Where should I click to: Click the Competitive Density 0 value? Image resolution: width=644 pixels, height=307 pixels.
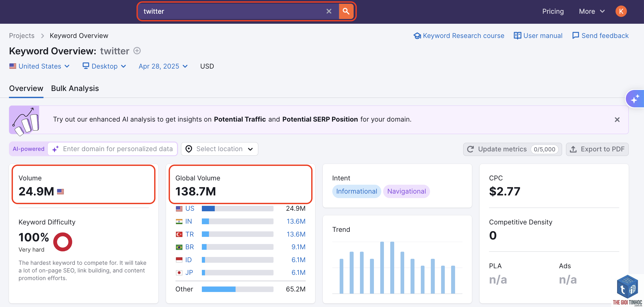pyautogui.click(x=493, y=235)
